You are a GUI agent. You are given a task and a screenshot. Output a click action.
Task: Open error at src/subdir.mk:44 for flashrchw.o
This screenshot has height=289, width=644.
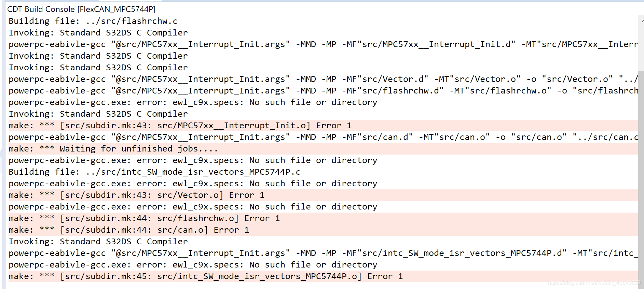point(143,218)
